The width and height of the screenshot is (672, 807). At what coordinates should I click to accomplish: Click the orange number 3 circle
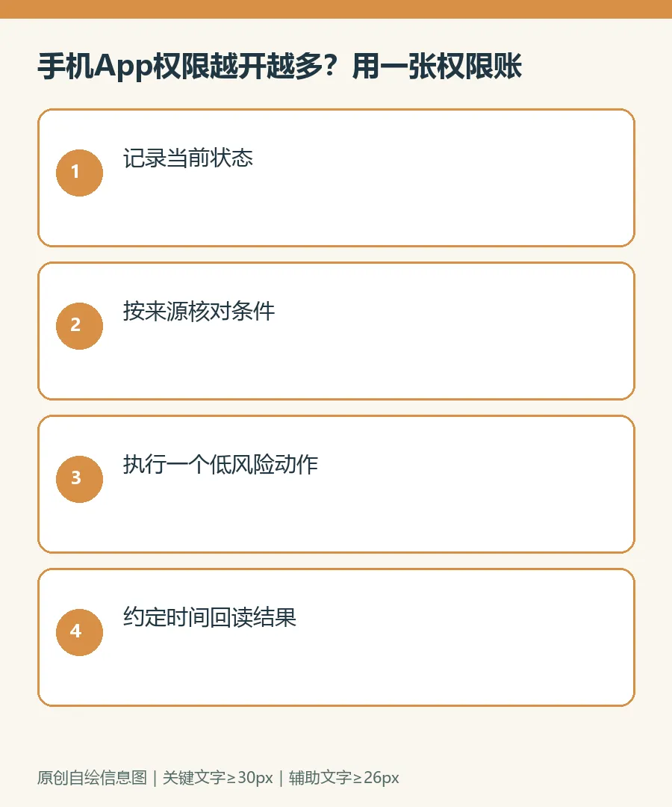[x=79, y=479]
